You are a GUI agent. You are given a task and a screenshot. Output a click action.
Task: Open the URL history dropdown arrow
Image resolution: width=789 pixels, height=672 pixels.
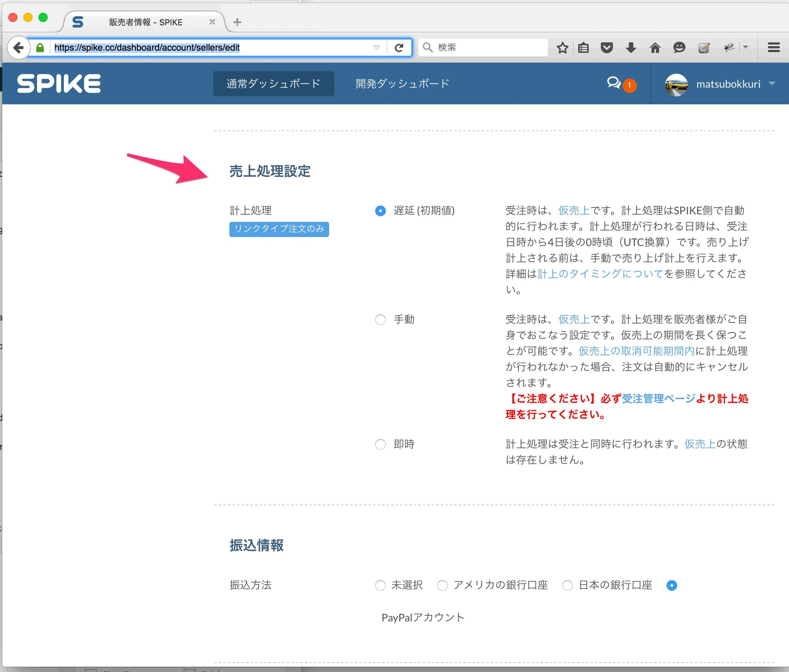[x=376, y=48]
